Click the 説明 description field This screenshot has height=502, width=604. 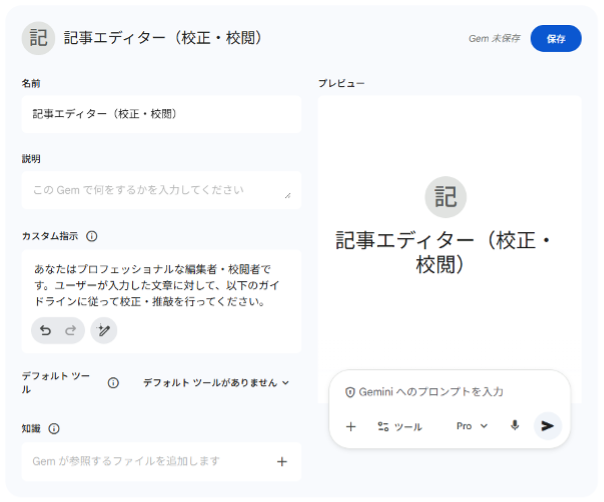pyautogui.click(x=155, y=189)
